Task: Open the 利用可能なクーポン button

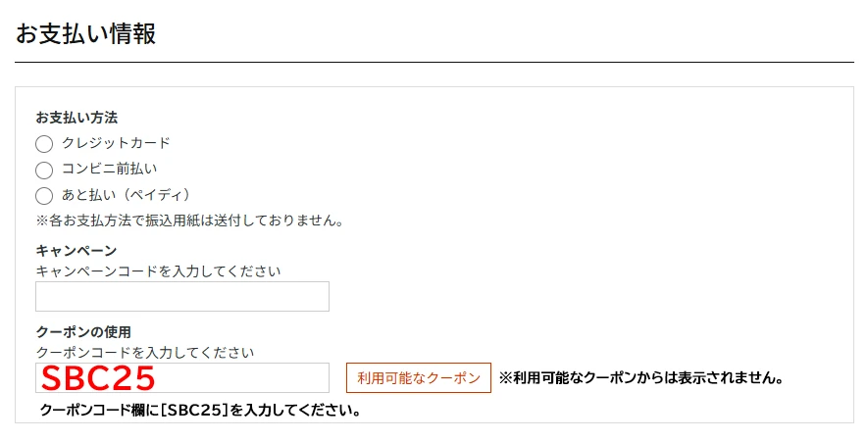Action: coord(419,378)
